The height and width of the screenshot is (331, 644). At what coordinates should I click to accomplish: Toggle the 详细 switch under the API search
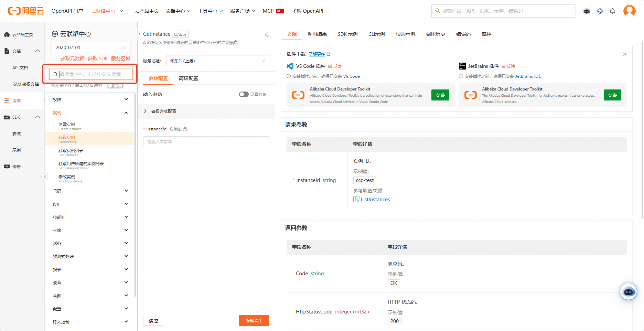pyautogui.click(x=115, y=86)
